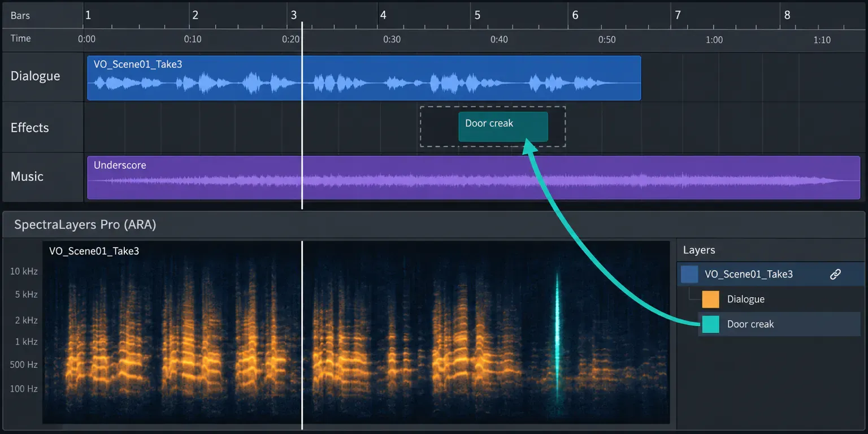The image size is (868, 434).
Task: Click the 0:20 time label
Action: tap(291, 40)
